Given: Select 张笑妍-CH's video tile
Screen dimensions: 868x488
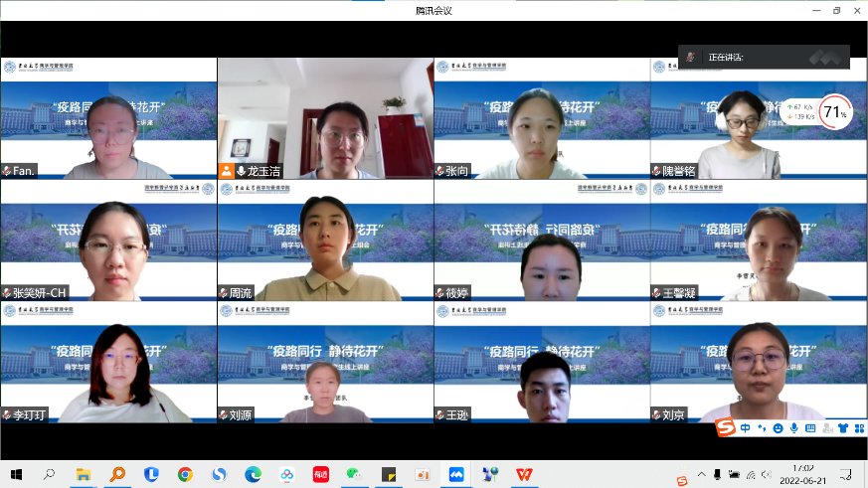Looking at the screenshot, I should click(108, 241).
